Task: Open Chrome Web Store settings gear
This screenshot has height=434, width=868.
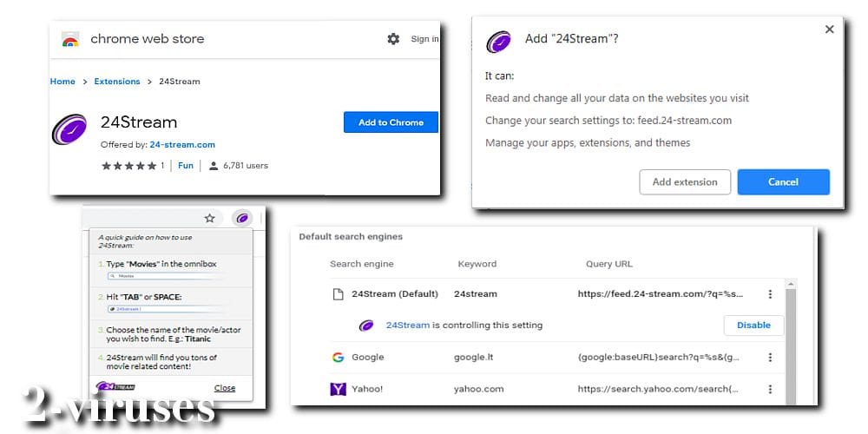Action: [393, 39]
